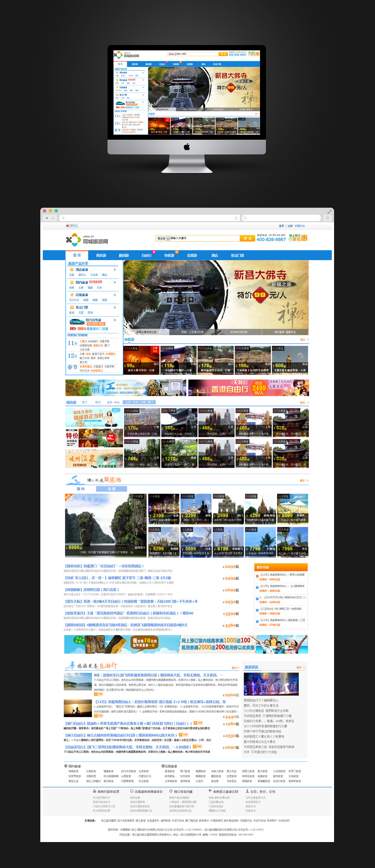Open the 周边游 search category dropdown
Viewport: 375px width, 868px height.
[168, 238]
